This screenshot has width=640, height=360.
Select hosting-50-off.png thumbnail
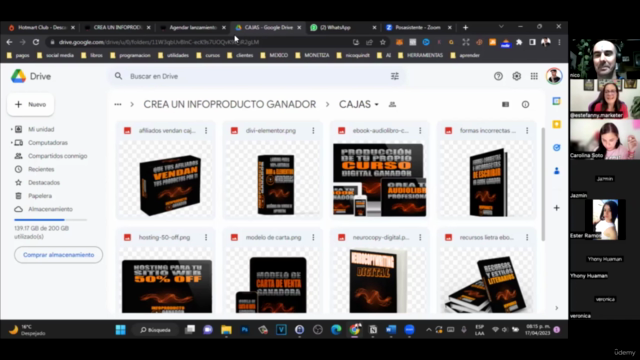pyautogui.click(x=167, y=286)
